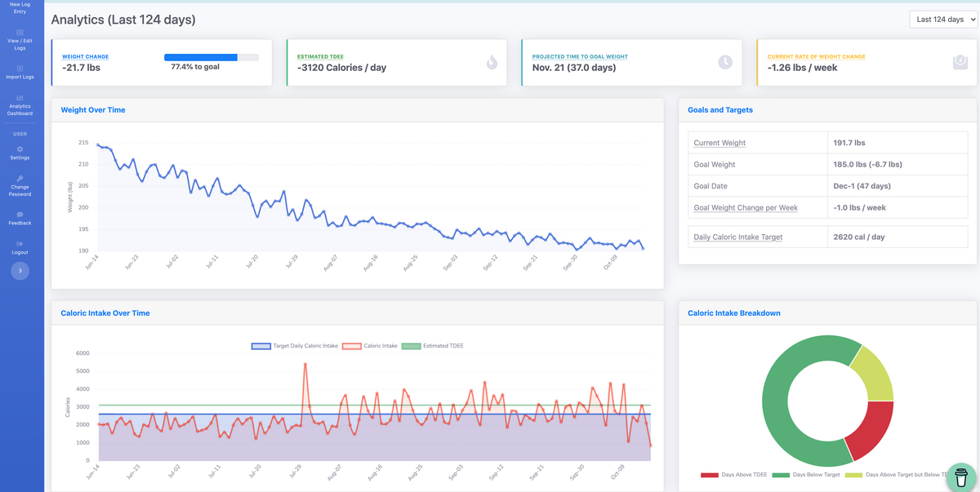Select New Log Entry in sidebar
The image size is (980, 492).
pyautogui.click(x=20, y=7)
